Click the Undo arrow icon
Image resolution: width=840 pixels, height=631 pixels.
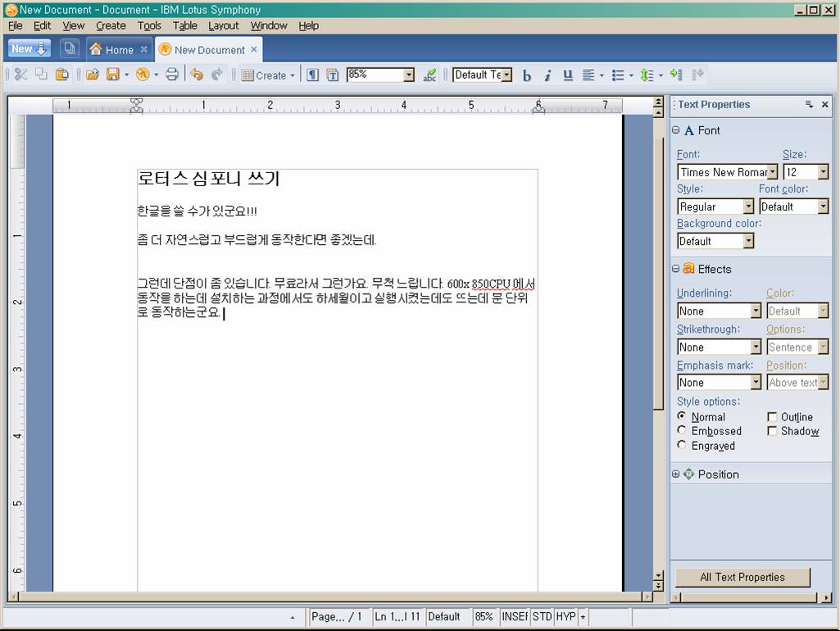197,75
